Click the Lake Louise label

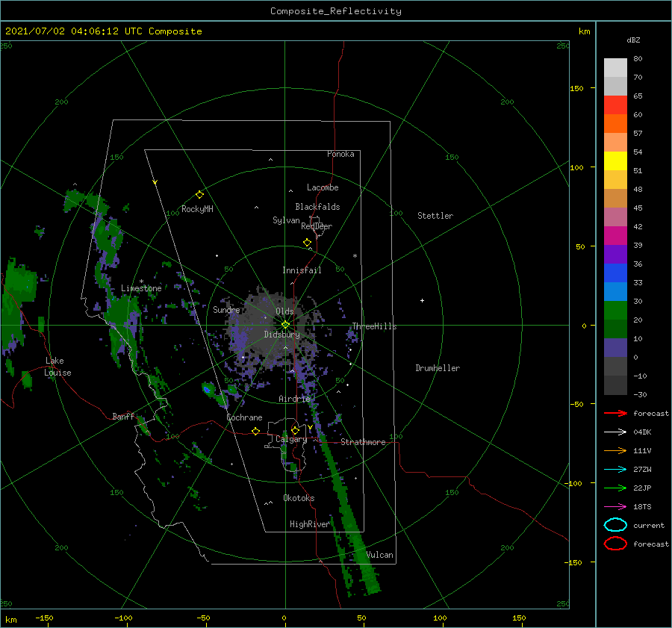(x=58, y=367)
